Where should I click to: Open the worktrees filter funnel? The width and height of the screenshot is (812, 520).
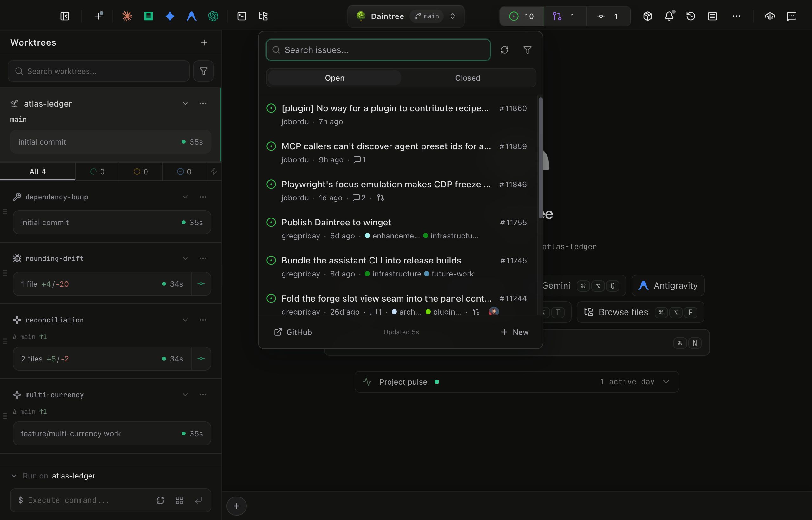coord(203,71)
